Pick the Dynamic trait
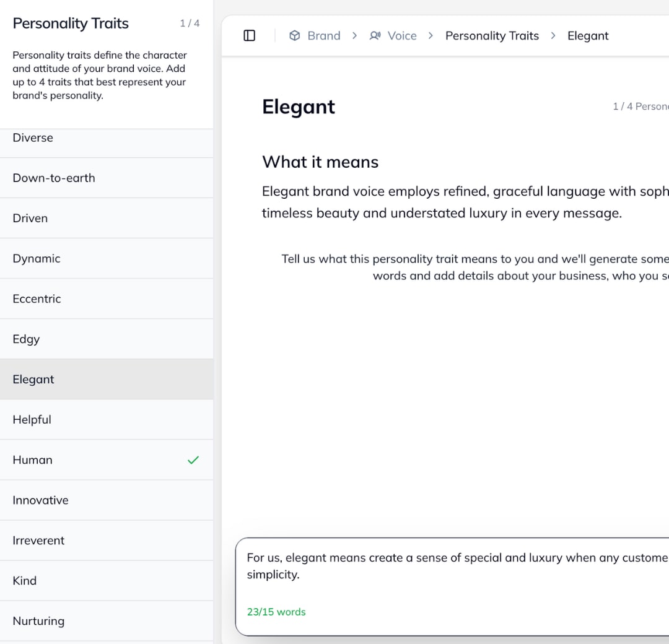The height and width of the screenshot is (644, 669). [x=37, y=259]
